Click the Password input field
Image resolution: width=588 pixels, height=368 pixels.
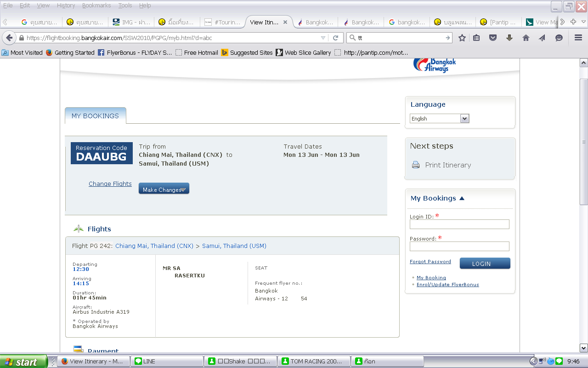tap(459, 246)
